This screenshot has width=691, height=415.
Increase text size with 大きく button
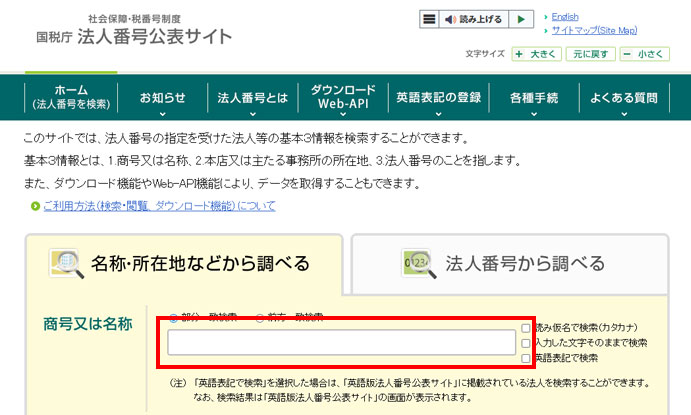pos(536,54)
